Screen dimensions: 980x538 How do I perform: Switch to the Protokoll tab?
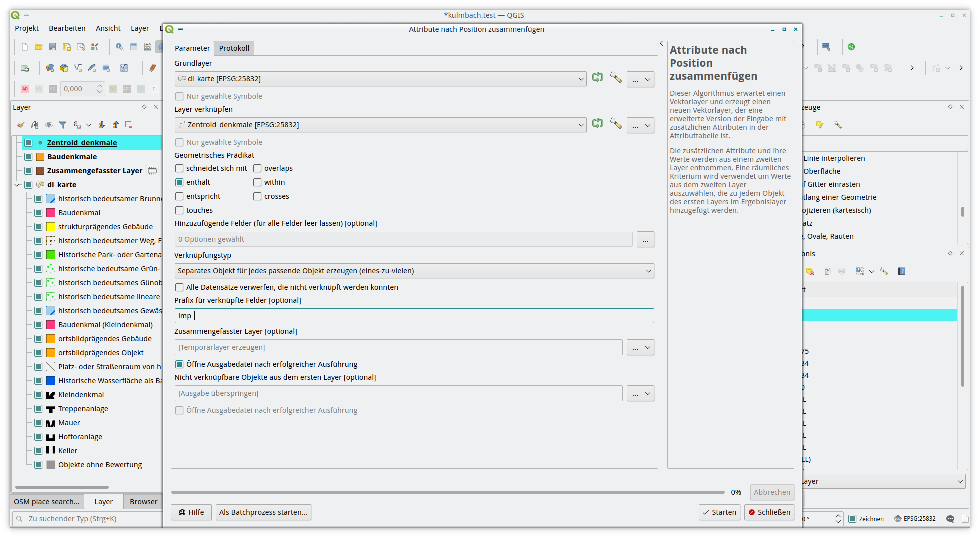coord(234,48)
